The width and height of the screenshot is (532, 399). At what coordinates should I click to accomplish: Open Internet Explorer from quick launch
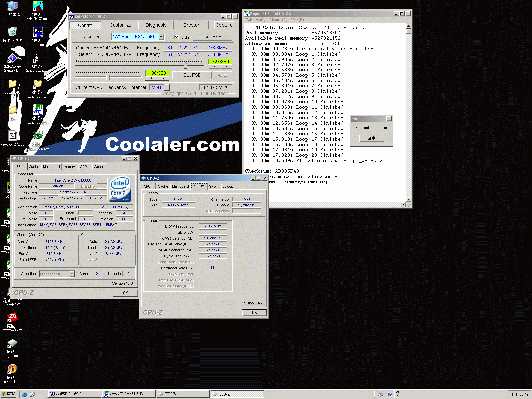point(25,394)
